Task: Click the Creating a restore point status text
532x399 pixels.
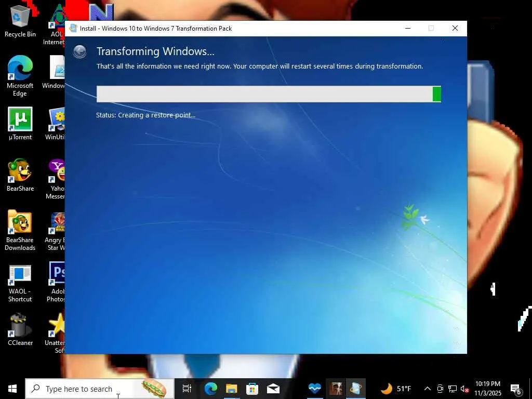Action: (145, 115)
